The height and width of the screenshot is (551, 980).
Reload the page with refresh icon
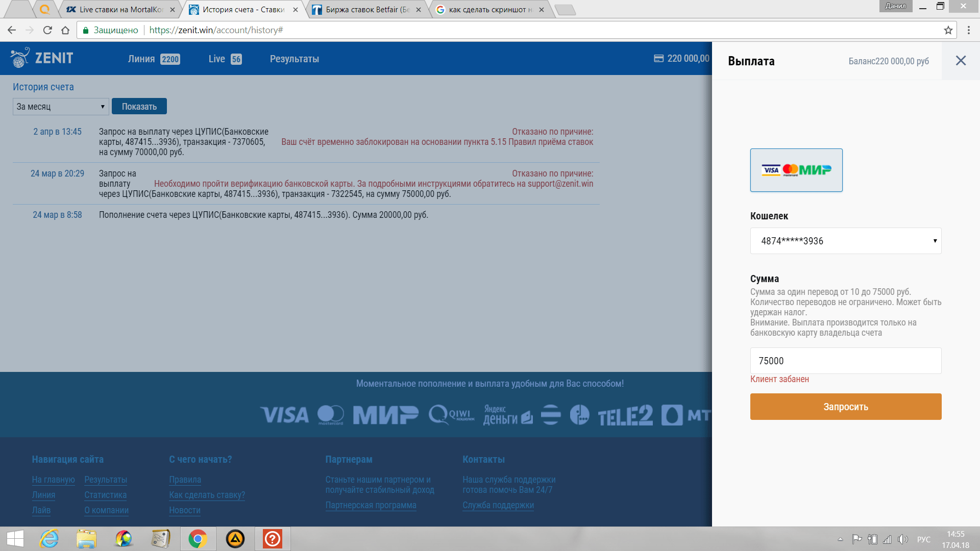pos(47,30)
